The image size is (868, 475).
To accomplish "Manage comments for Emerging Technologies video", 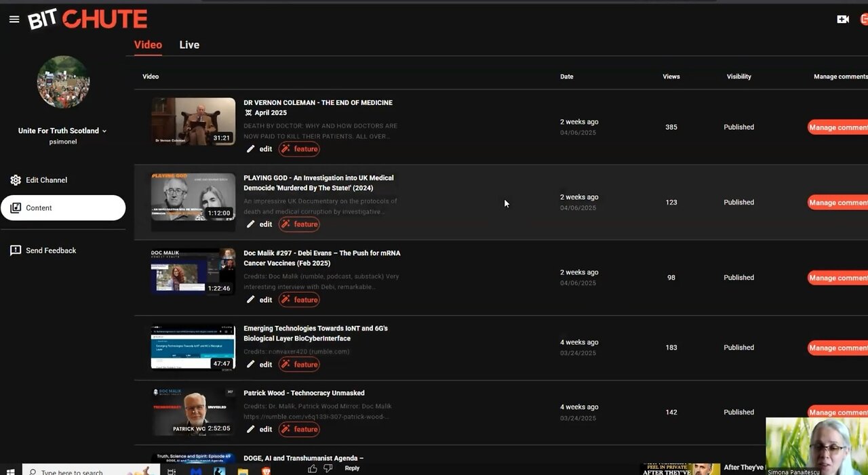I will [x=838, y=348].
